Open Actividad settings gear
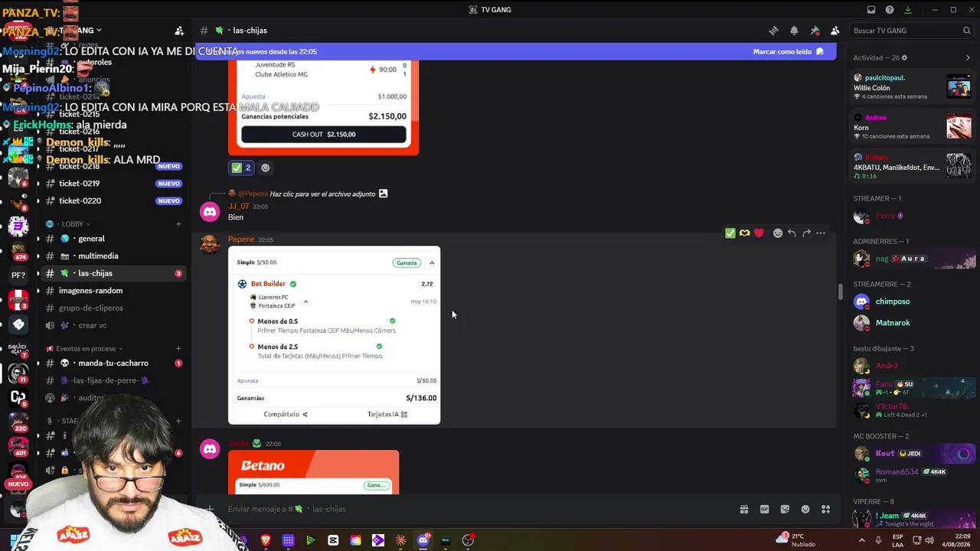This screenshot has height=551, width=980. pos(904,57)
